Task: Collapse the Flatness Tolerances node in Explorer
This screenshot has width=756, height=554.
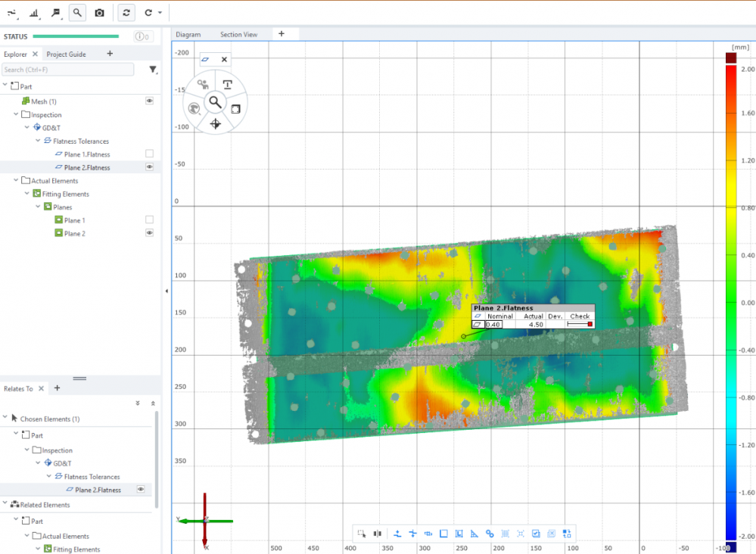Action: (39, 141)
